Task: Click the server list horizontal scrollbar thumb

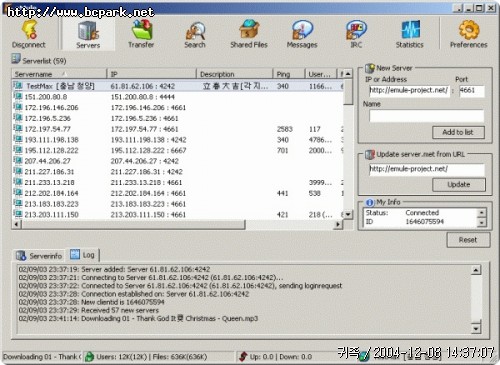Action: [133, 225]
